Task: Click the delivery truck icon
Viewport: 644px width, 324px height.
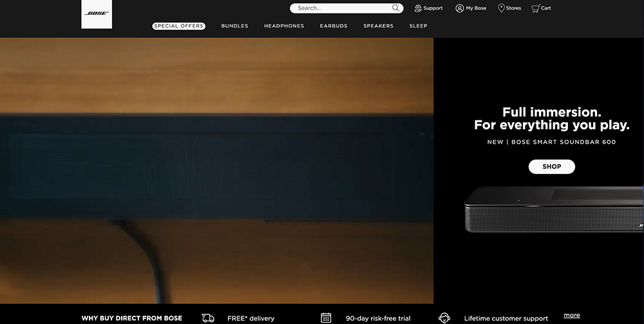Action: coord(208,318)
